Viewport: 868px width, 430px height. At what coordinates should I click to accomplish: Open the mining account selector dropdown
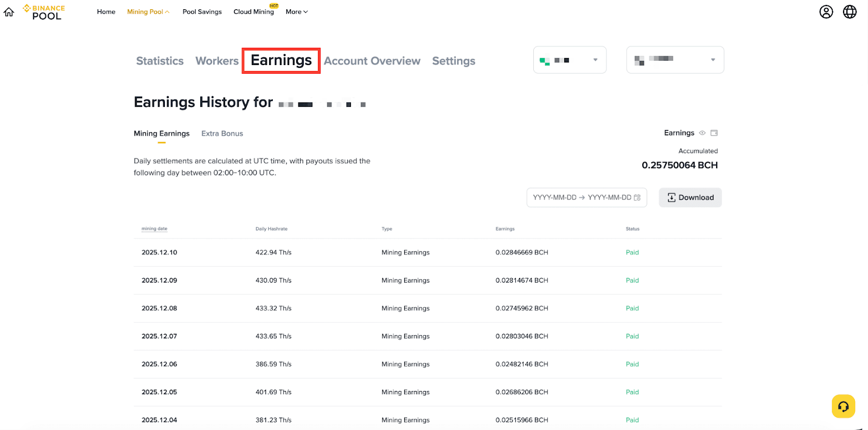point(675,60)
